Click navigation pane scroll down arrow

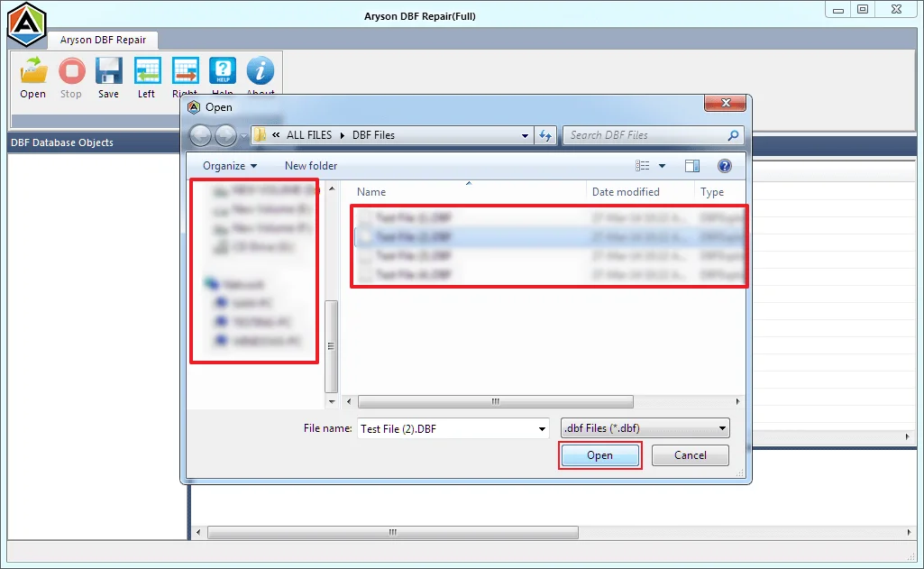(332, 401)
